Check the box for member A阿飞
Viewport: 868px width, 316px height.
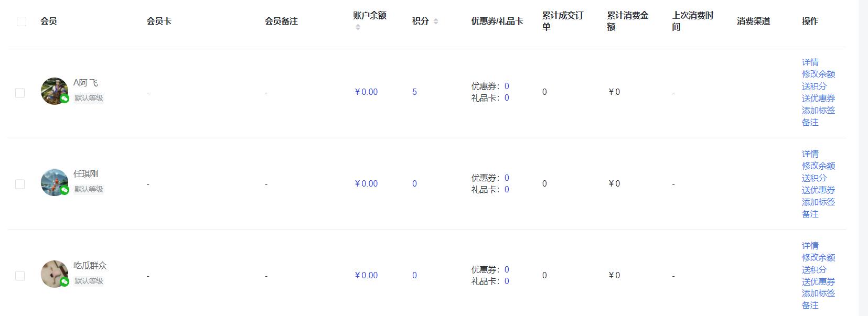point(20,93)
